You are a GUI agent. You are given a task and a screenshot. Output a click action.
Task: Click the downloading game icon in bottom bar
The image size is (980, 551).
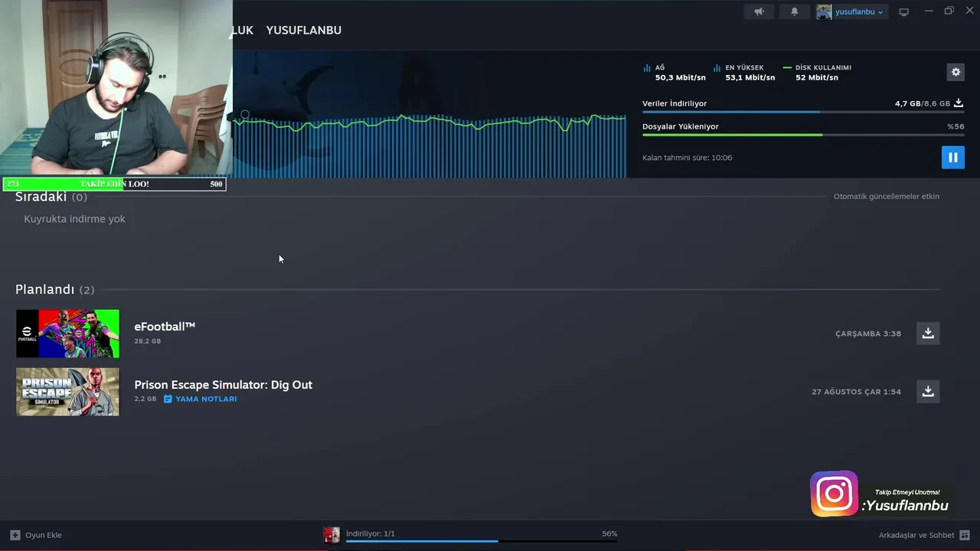tap(332, 535)
